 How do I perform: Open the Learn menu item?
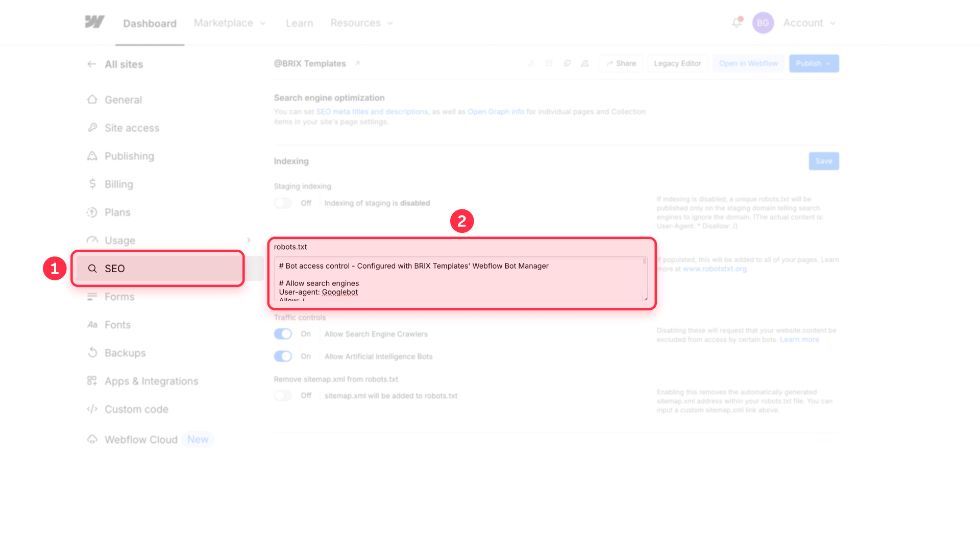[x=299, y=23]
